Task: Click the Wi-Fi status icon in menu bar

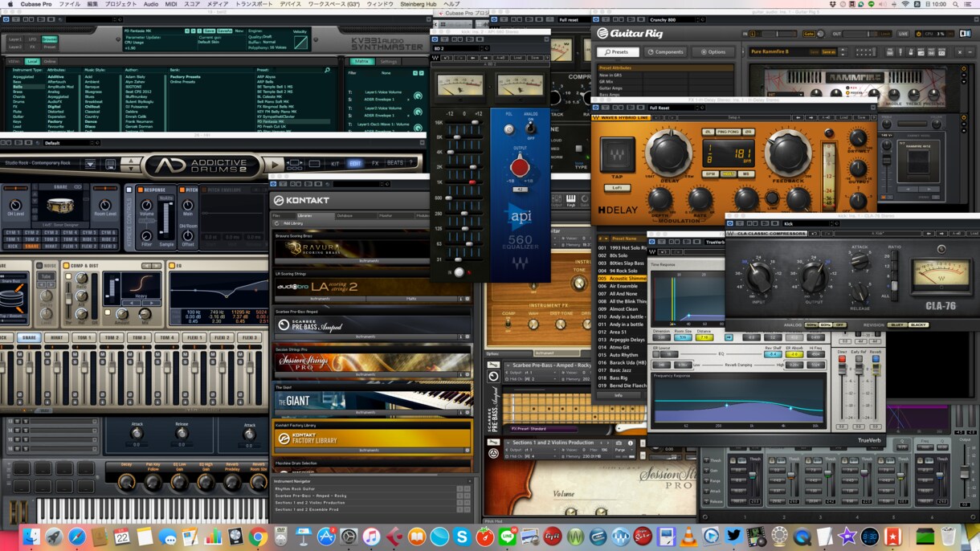Action: coord(905,4)
